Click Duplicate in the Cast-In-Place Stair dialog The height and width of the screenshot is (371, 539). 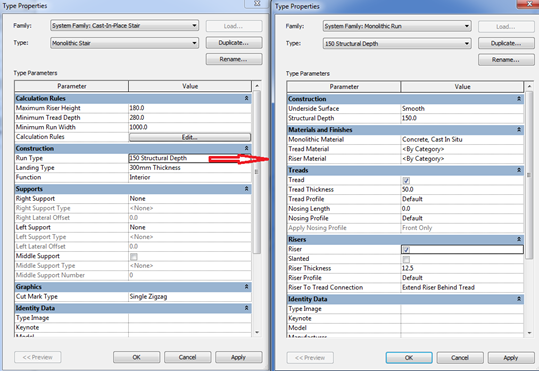[234, 43]
